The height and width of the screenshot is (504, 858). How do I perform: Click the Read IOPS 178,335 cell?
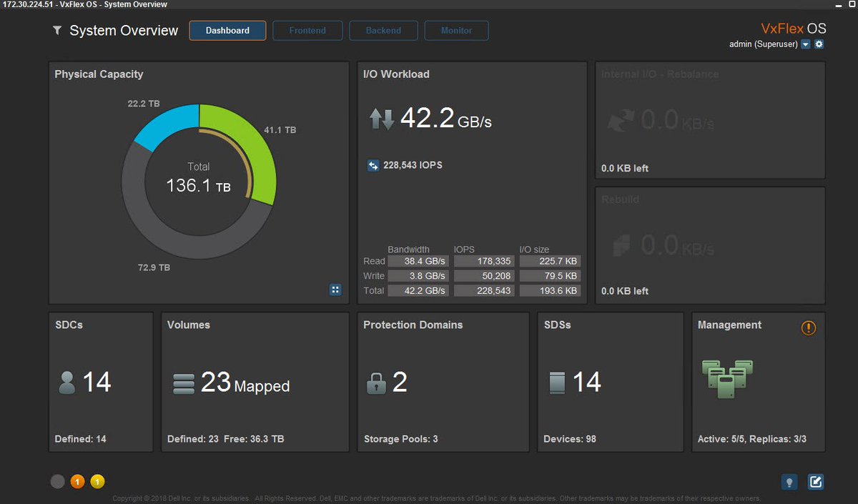pos(484,262)
